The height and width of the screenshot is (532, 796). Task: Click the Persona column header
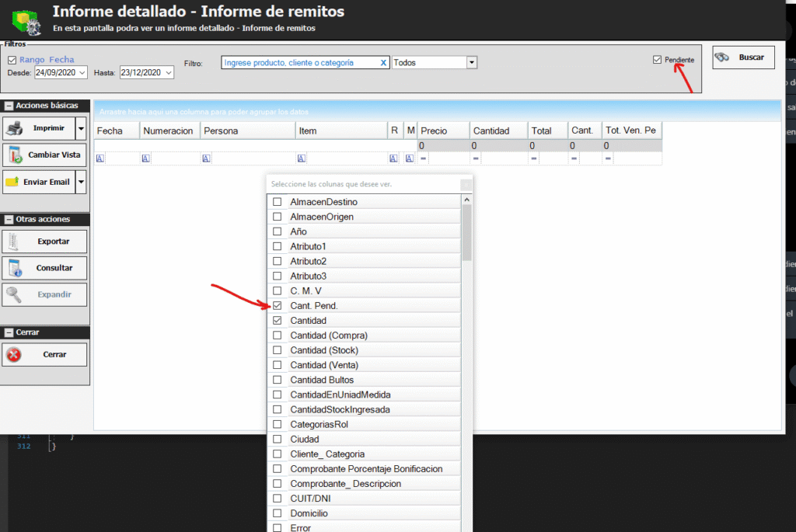click(247, 131)
